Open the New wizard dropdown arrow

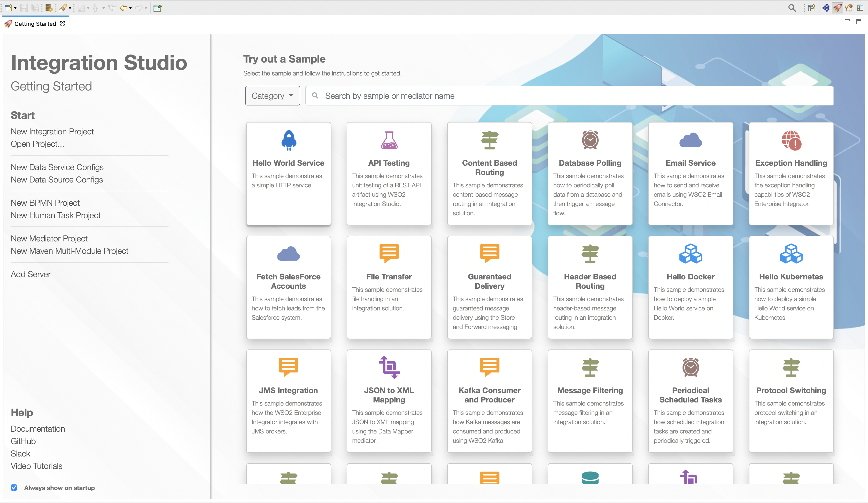pyautogui.click(x=15, y=8)
